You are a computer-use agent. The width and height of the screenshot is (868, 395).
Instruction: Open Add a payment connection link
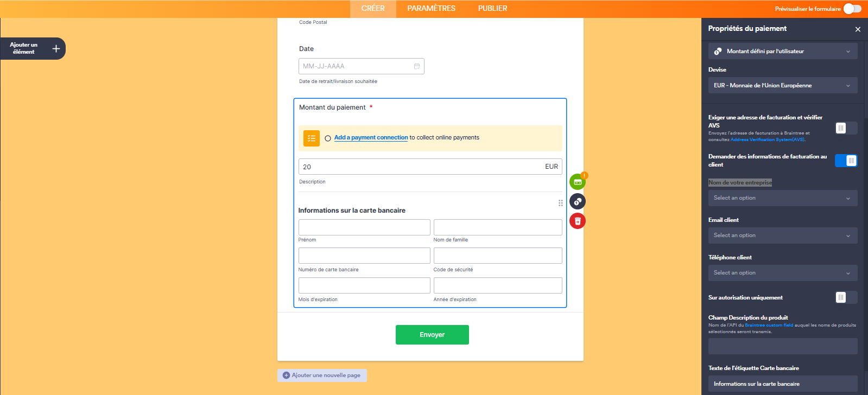(x=371, y=138)
